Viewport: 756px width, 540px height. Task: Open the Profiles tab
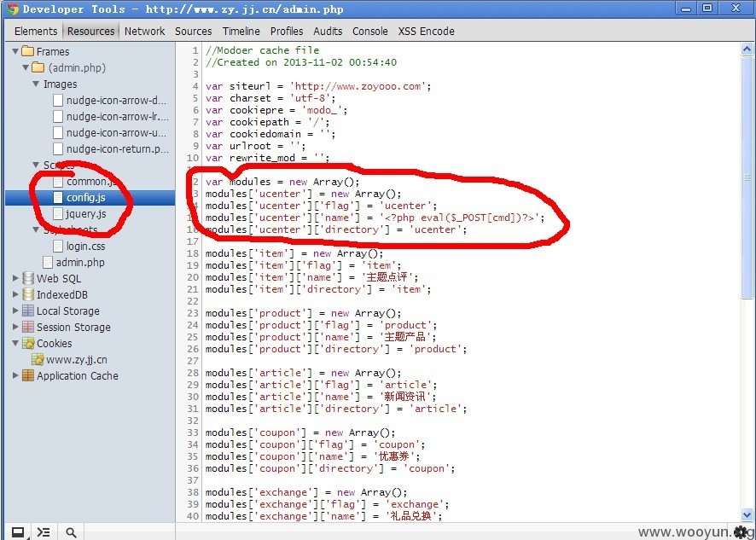pyautogui.click(x=287, y=32)
